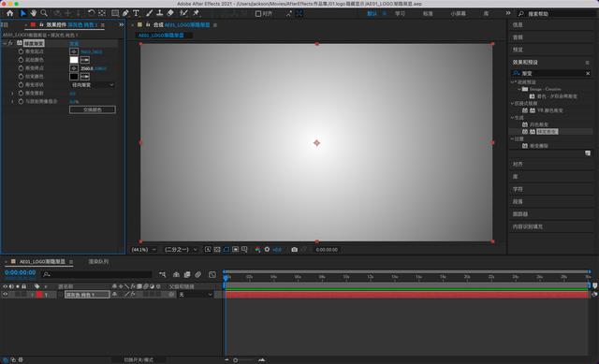The image size is (599, 364).
Task: Select the Pen tool
Action: (x=125, y=13)
